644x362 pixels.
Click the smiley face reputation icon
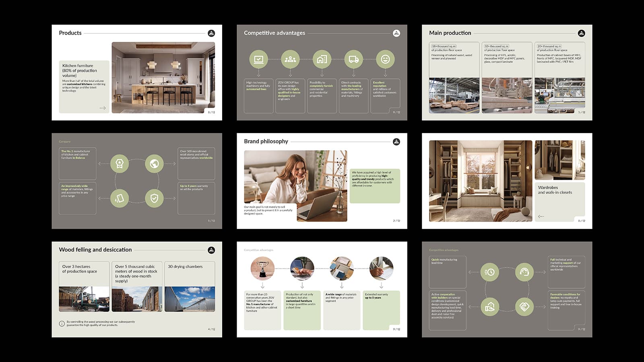[385, 60]
